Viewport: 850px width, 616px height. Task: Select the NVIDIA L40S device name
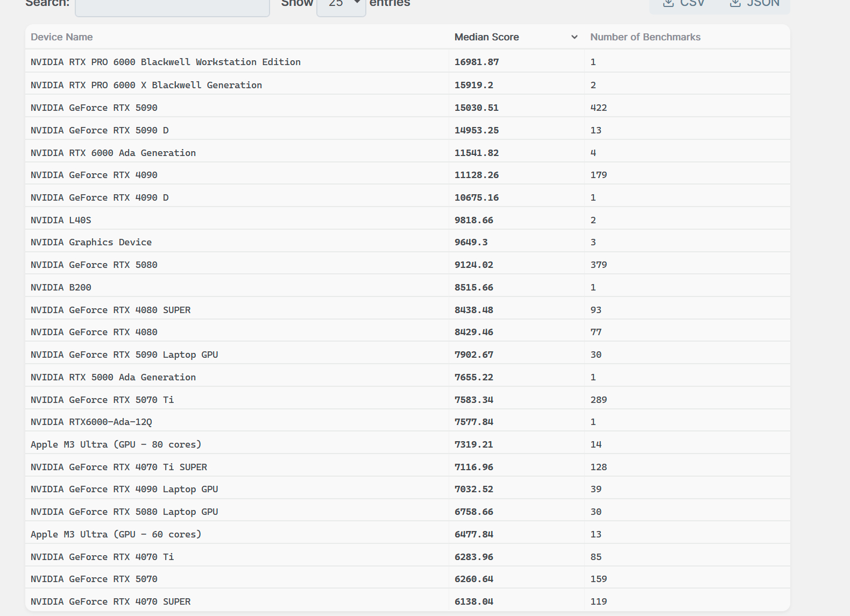(61, 220)
